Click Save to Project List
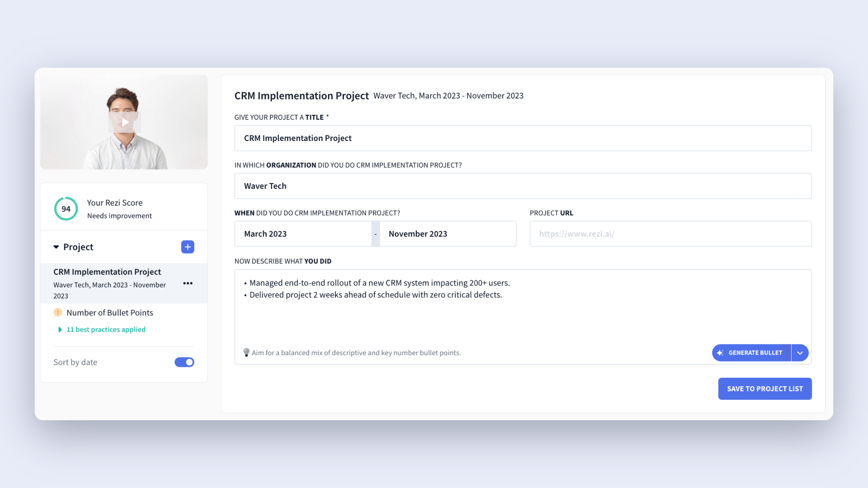868x488 pixels. click(765, 389)
